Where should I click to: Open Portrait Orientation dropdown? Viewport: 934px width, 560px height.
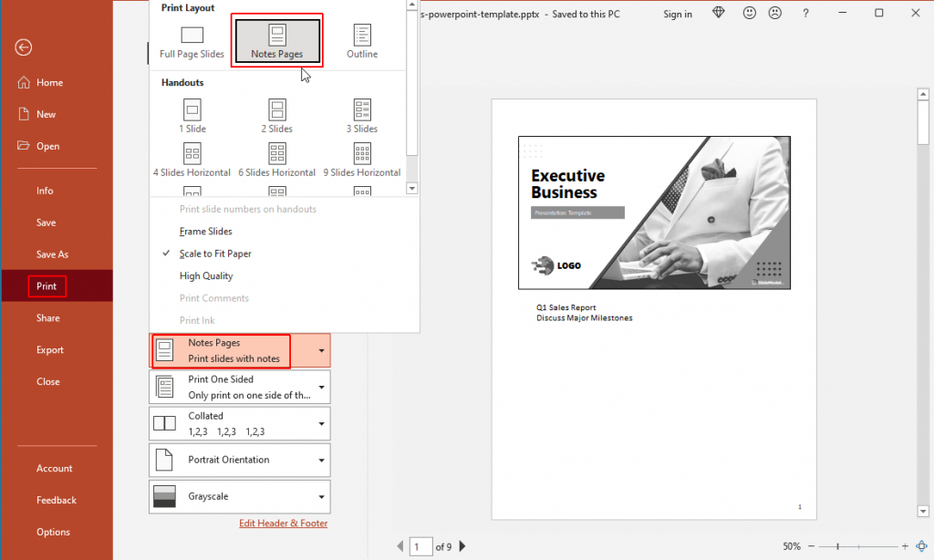point(240,460)
